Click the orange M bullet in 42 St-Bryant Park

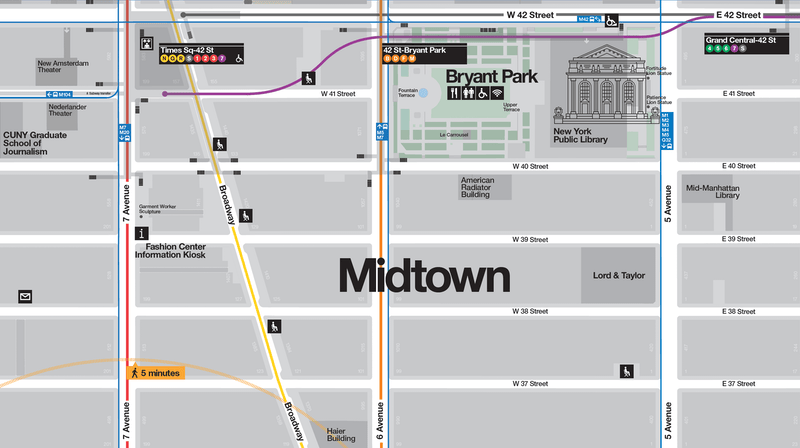pyautogui.click(x=412, y=59)
